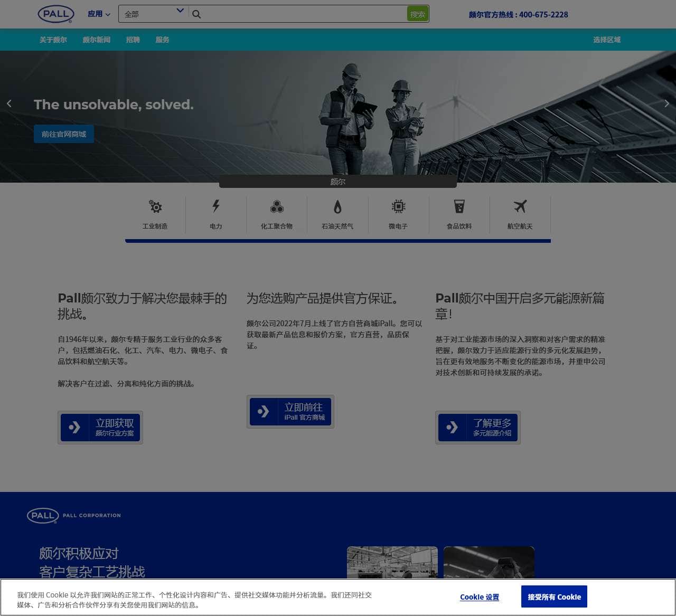Advance carousel with right arrow
Image resolution: width=676 pixels, height=616 pixels.
tap(666, 103)
